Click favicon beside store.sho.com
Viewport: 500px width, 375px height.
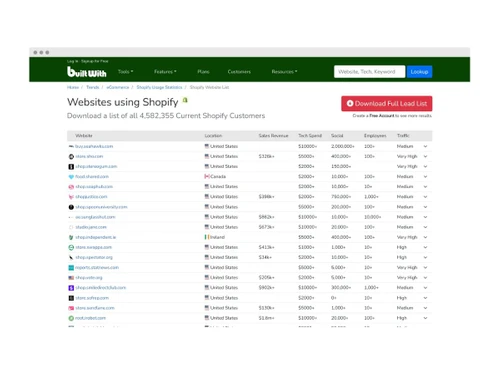(71, 156)
